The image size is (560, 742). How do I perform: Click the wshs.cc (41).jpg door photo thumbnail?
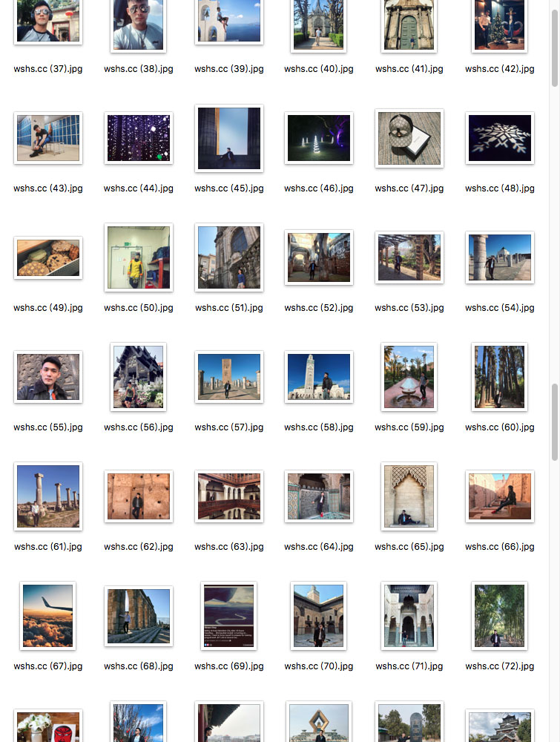tap(409, 26)
